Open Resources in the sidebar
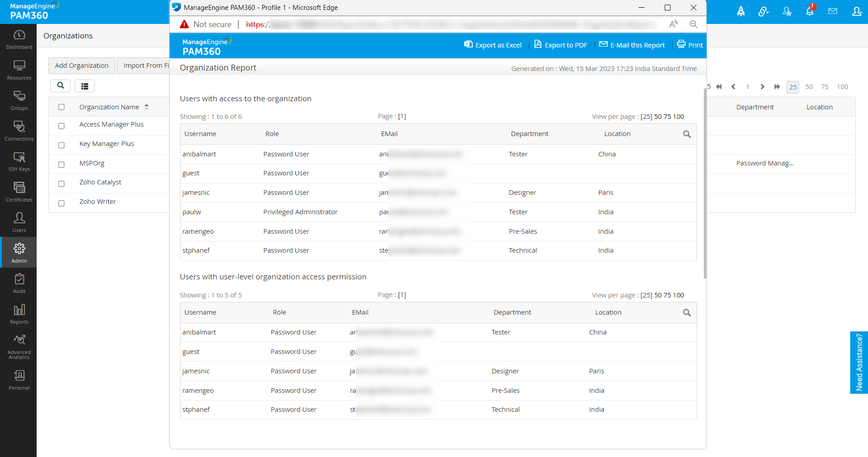The width and height of the screenshot is (868, 457). [x=19, y=70]
